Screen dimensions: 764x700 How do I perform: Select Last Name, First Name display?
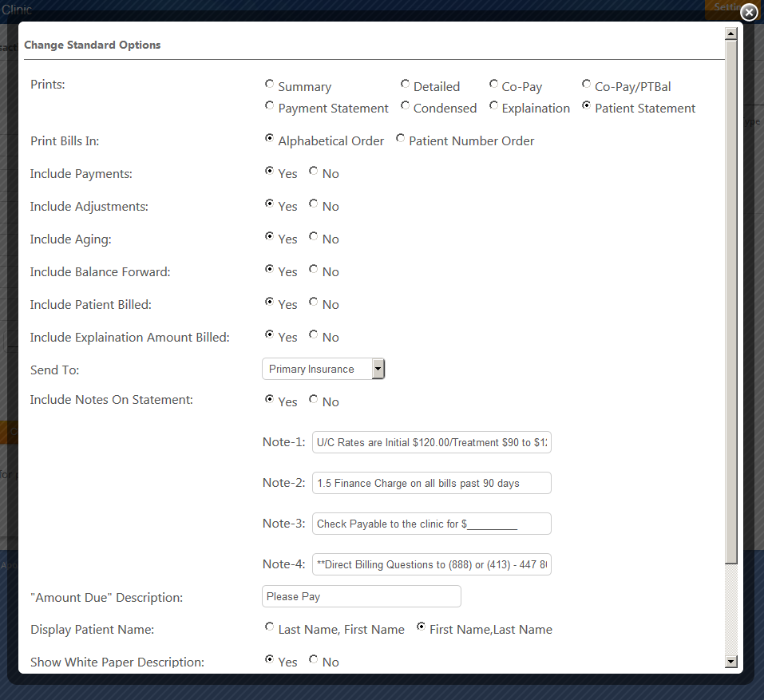click(270, 627)
